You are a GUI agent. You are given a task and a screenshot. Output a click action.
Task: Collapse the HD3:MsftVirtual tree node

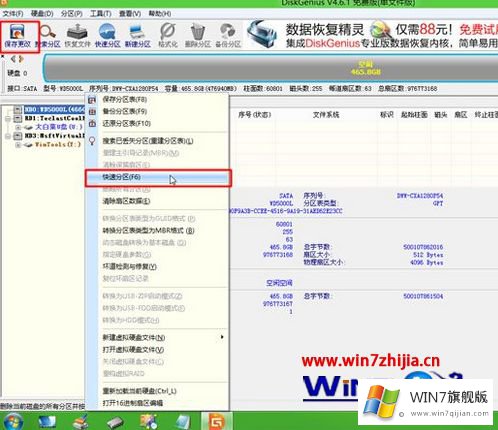[8, 136]
